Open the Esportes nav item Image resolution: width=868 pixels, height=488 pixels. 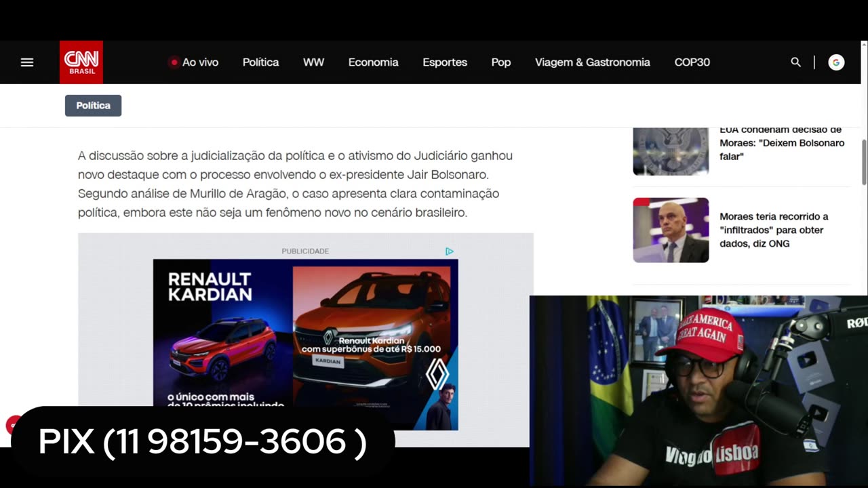tap(445, 62)
